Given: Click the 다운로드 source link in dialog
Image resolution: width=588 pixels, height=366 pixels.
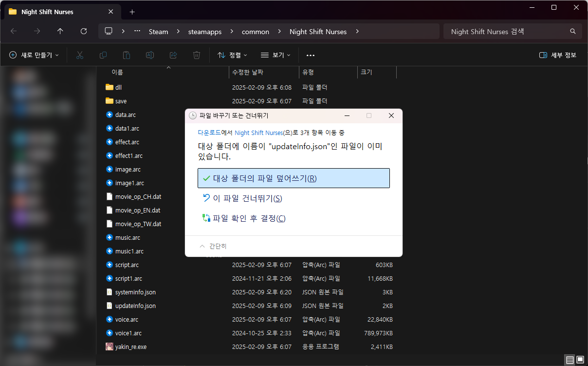Looking at the screenshot, I should 209,133.
